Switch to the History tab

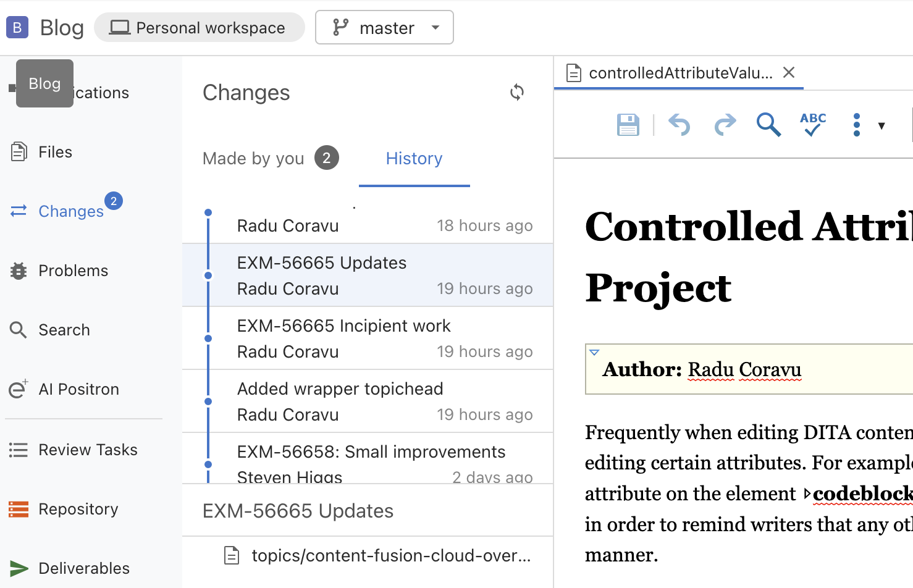coord(414,159)
